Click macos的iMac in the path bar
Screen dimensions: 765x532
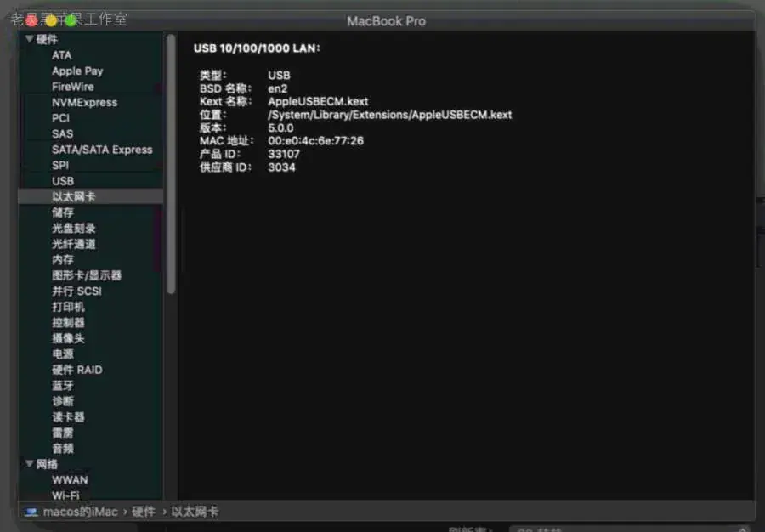(x=81, y=512)
